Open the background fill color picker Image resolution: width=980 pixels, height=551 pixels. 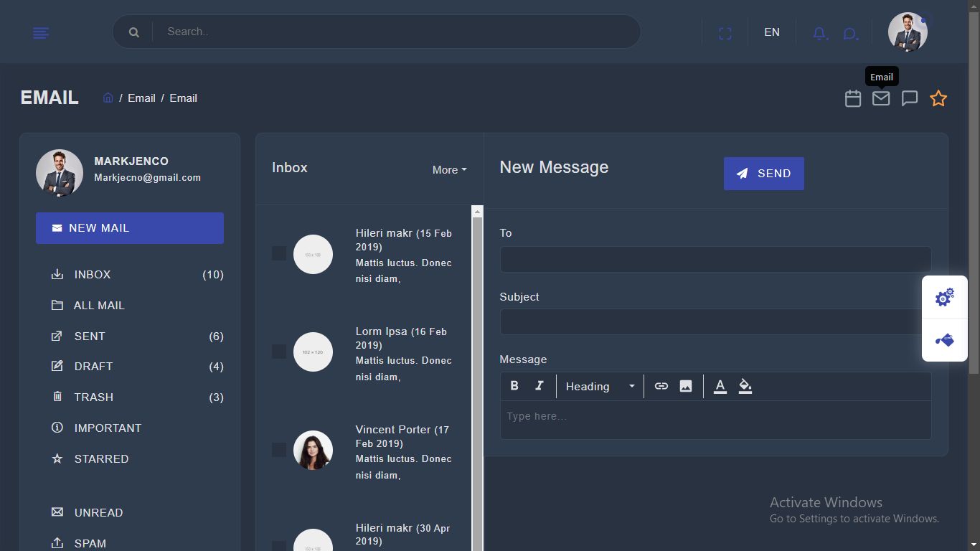click(x=745, y=387)
